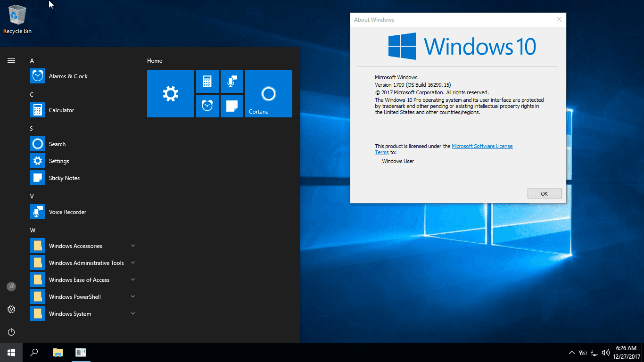Open Settings from the app list
644x362 pixels.
tap(59, 161)
